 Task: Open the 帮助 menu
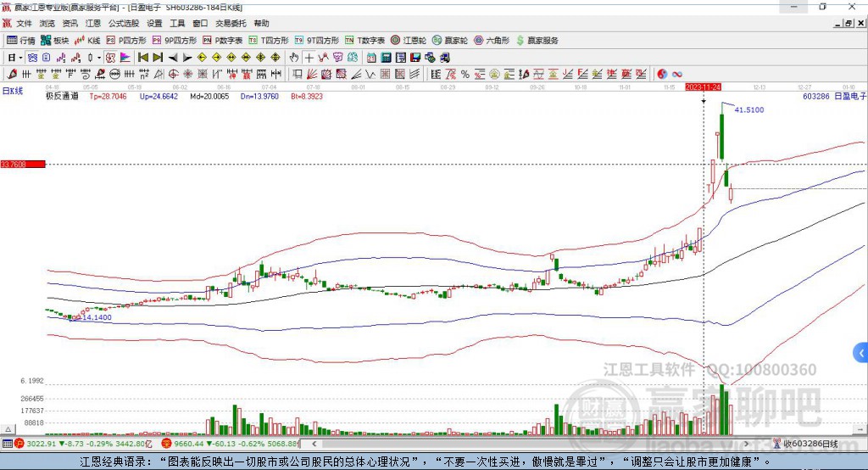261,23
